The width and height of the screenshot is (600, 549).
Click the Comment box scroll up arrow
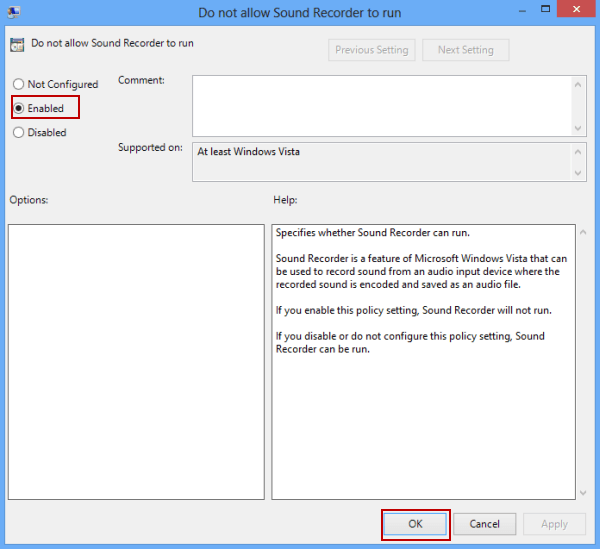[x=578, y=84]
